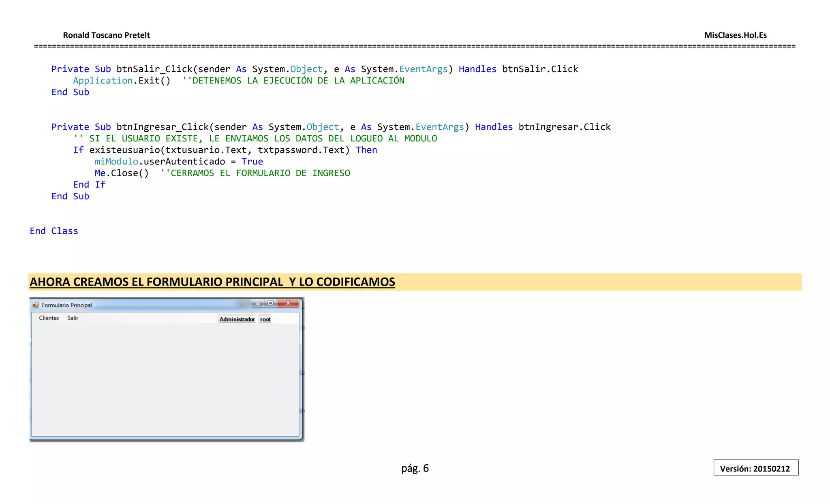Open the Salir menu item
The height and width of the screenshot is (504, 830).
[73, 318]
